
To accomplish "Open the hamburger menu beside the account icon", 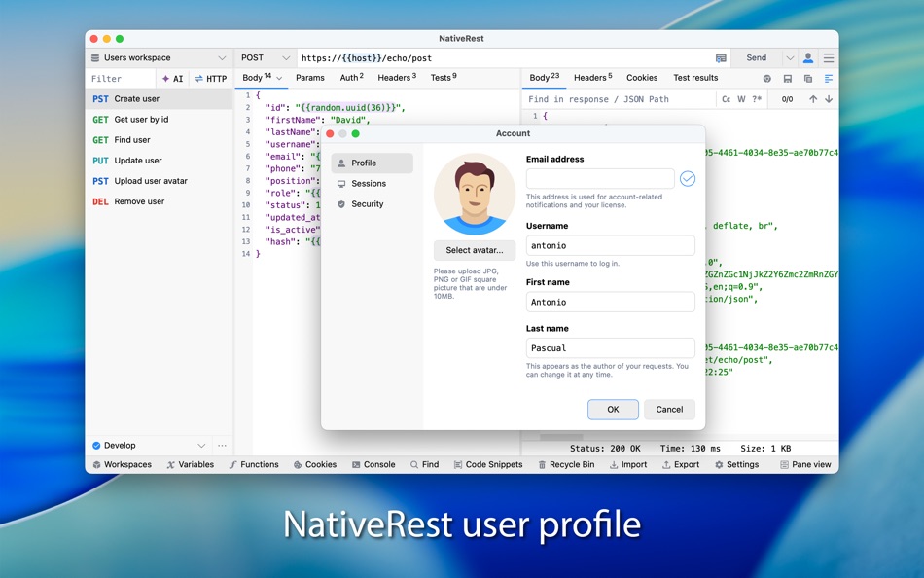I will tap(828, 57).
